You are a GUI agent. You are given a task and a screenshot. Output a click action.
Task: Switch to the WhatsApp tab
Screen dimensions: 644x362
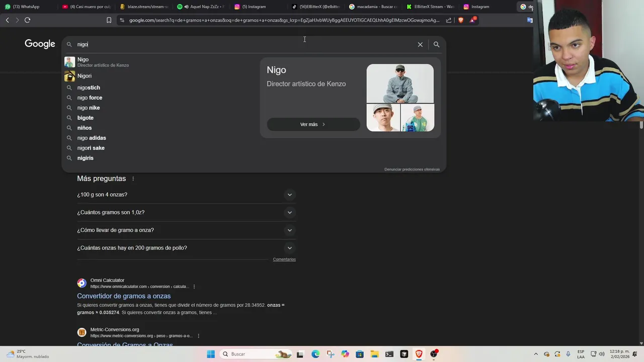coord(28,7)
